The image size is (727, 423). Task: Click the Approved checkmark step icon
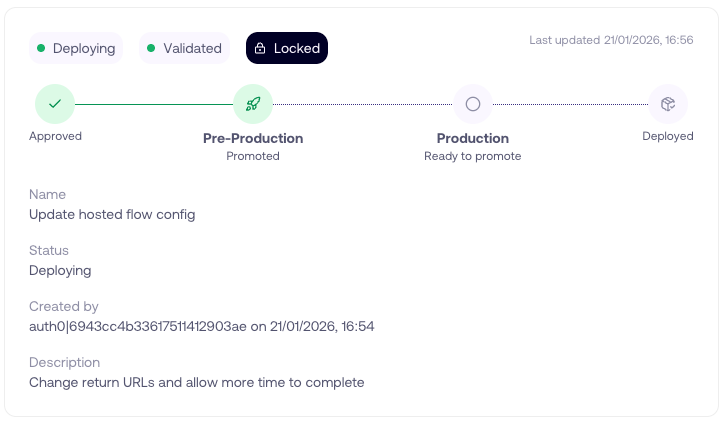click(55, 103)
